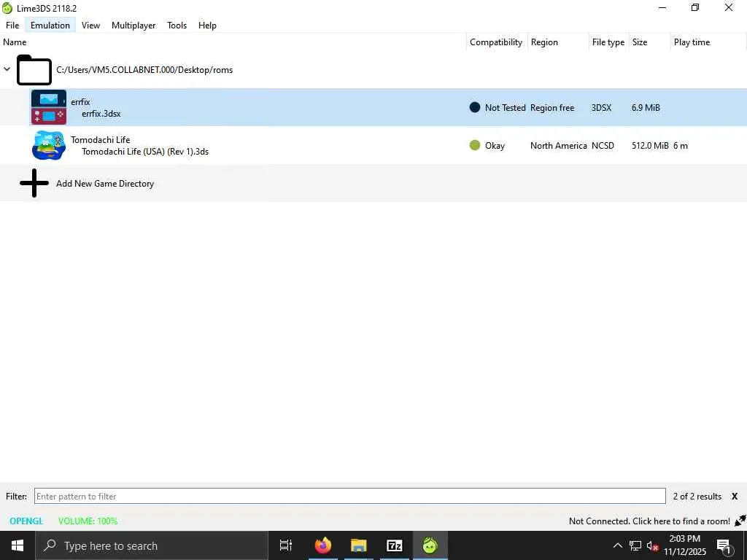
Task: Click the taskbar search box
Action: point(152,545)
